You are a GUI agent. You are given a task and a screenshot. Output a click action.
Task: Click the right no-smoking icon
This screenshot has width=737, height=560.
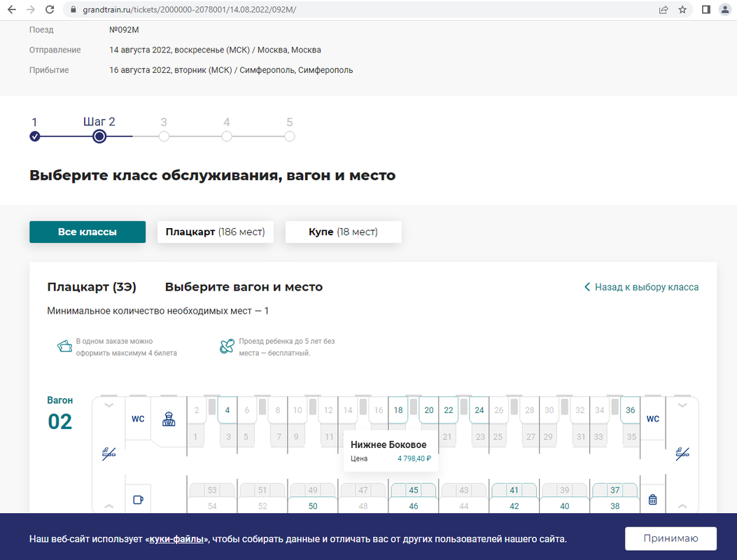[682, 454]
